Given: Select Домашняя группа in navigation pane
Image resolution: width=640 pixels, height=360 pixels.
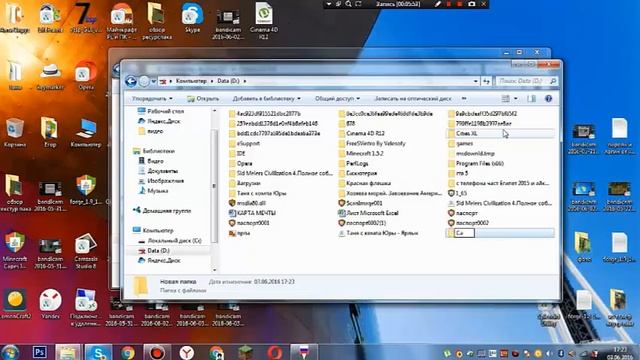Looking at the screenshot, I should tap(162, 211).
